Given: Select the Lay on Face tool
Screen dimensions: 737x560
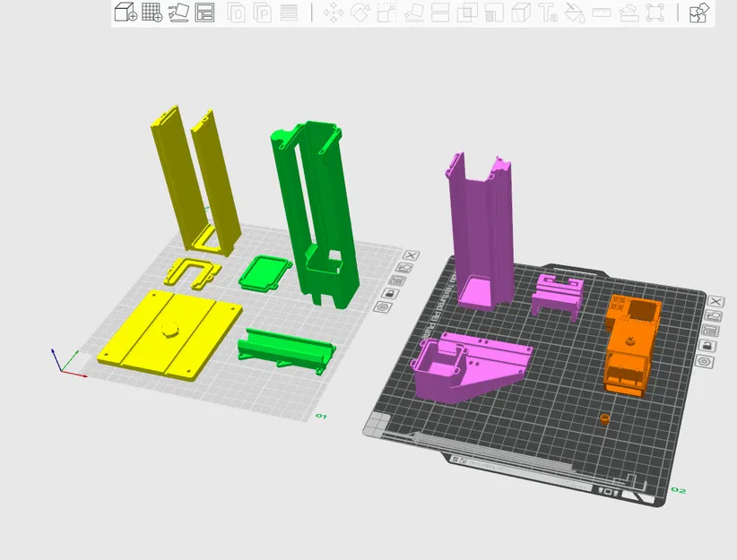Looking at the screenshot, I should pos(414,13).
